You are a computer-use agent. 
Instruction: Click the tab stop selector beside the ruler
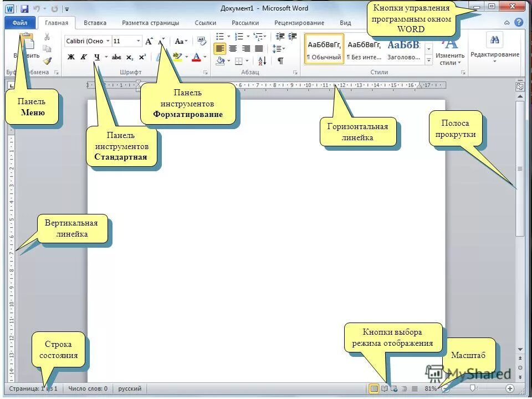point(10,85)
